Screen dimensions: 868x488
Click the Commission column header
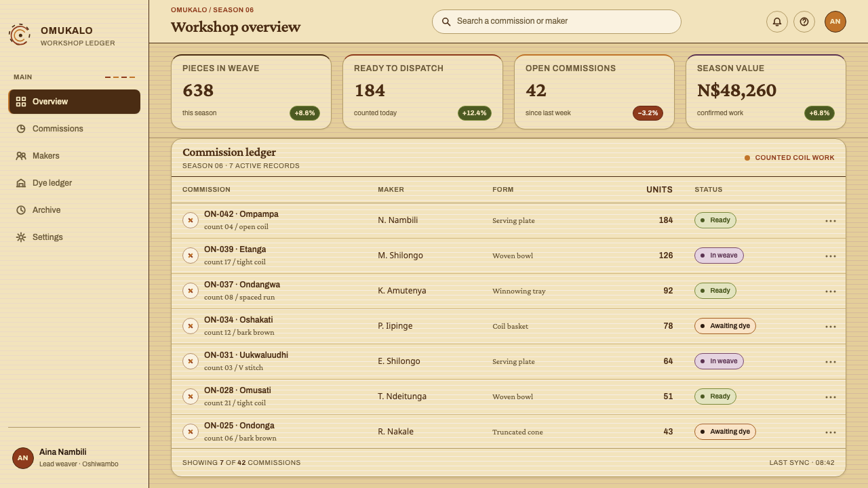(x=206, y=190)
